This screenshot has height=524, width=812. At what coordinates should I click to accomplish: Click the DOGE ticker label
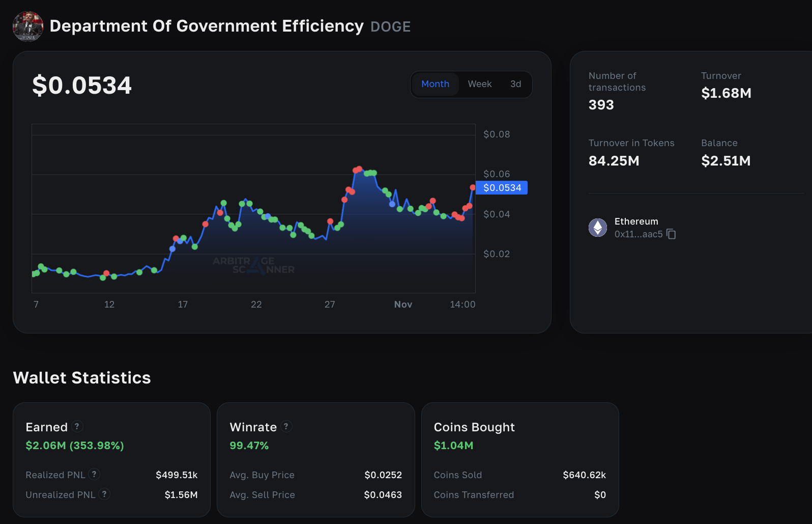pos(391,27)
